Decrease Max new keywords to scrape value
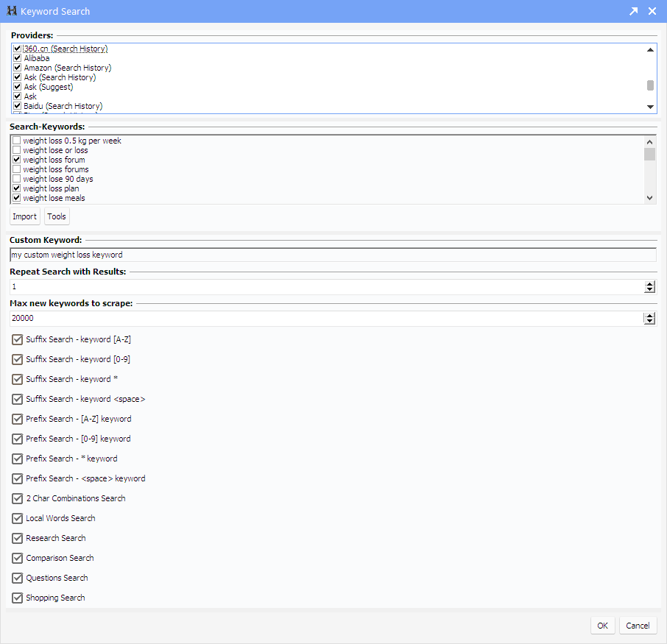The image size is (667, 644). pos(649,322)
